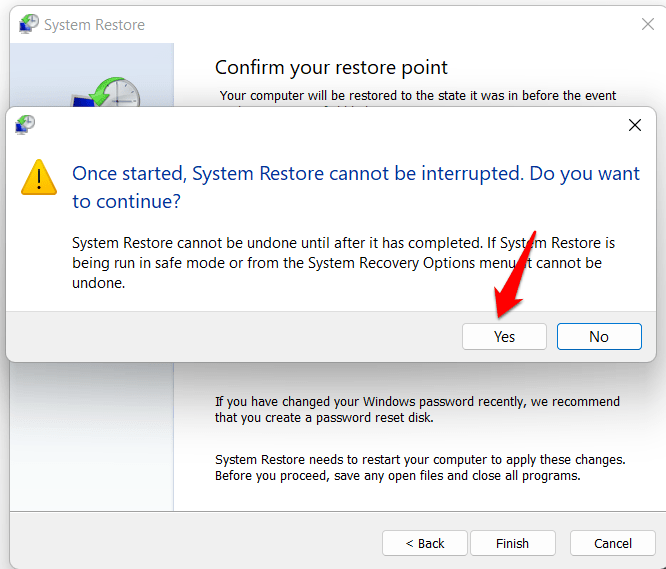
Task: Click the yellow warning triangle icon
Action: [x=40, y=177]
